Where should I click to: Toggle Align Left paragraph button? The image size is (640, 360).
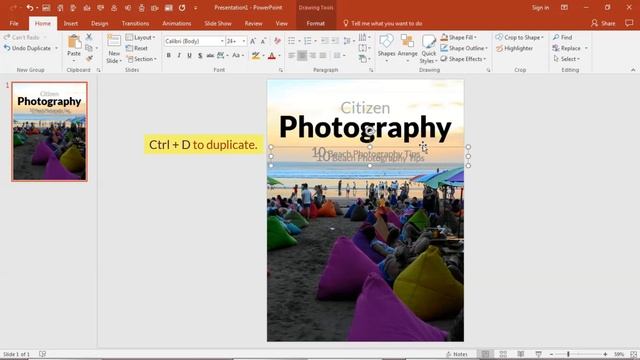click(291, 55)
